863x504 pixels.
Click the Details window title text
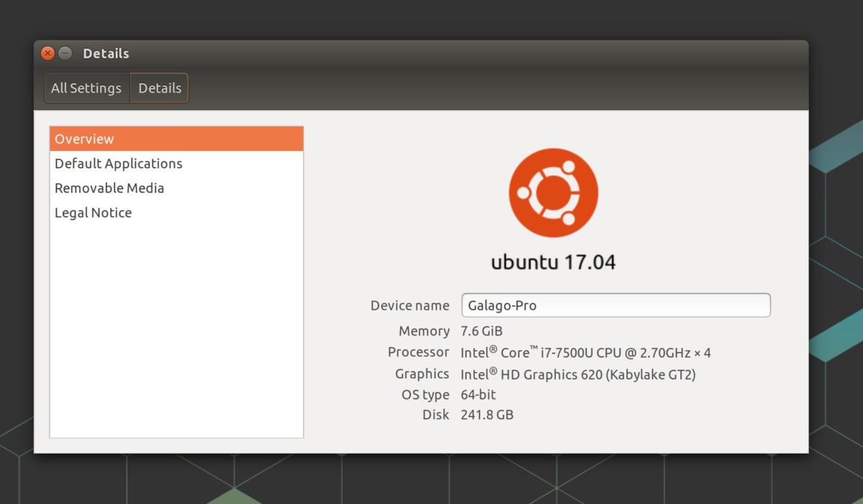point(106,53)
